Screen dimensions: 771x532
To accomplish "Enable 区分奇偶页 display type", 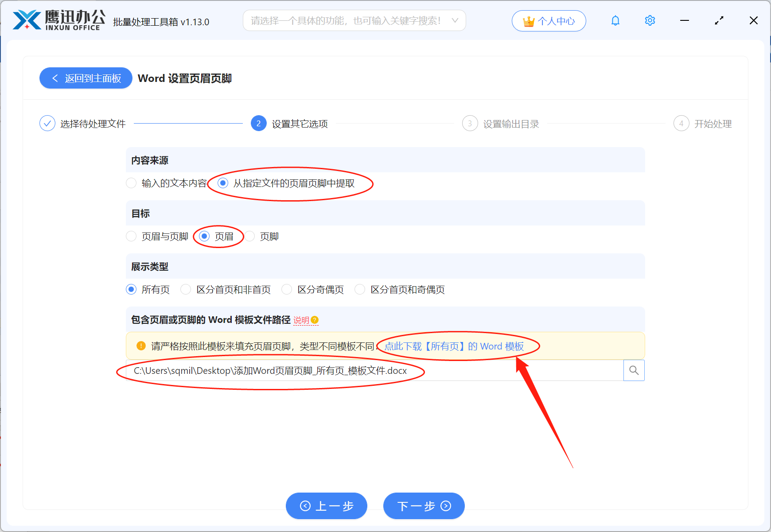I will tap(287, 289).
